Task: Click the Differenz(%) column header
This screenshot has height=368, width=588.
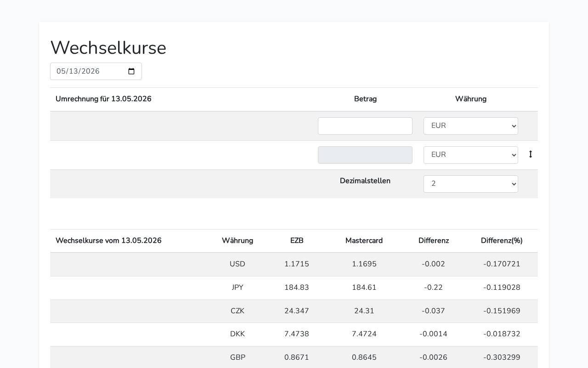Action: pyautogui.click(x=502, y=241)
